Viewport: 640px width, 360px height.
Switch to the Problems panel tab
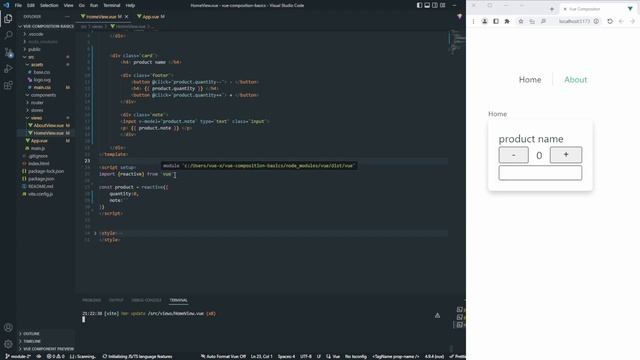pos(91,300)
